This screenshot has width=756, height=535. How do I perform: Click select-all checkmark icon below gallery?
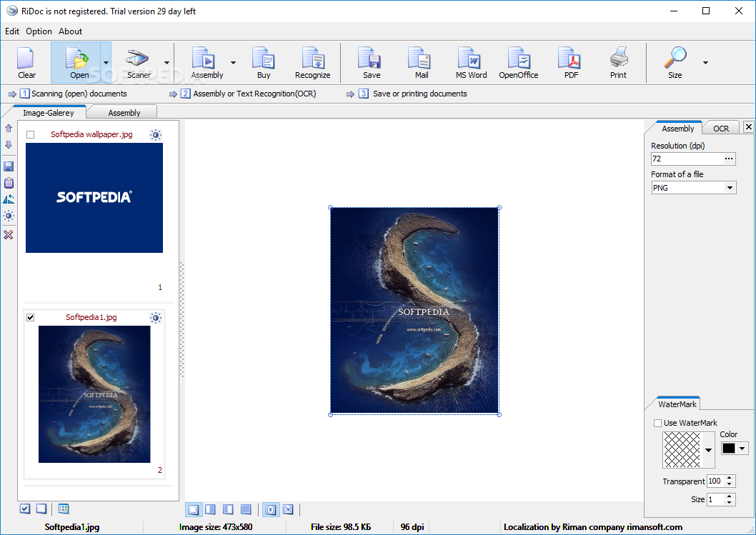[25, 509]
